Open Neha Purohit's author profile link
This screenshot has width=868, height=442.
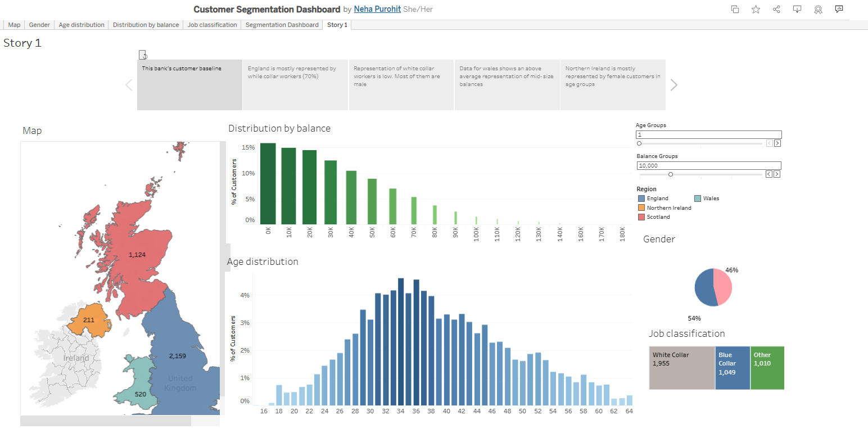377,9
